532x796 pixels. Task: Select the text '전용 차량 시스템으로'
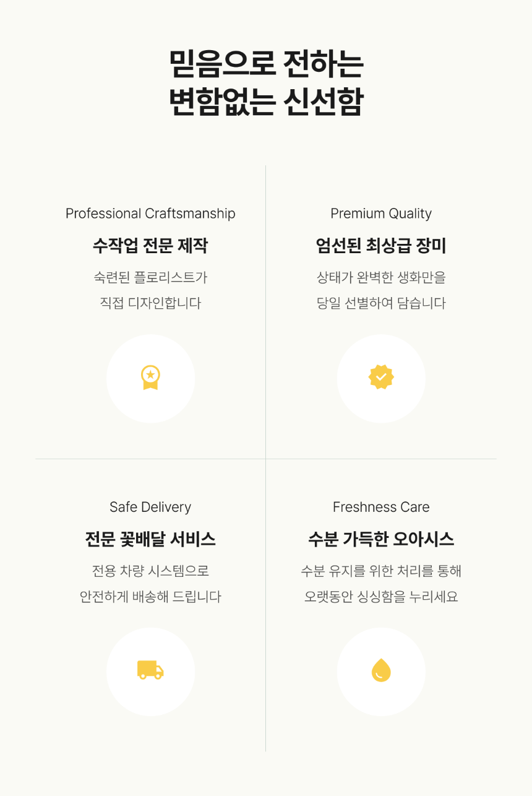(x=150, y=571)
